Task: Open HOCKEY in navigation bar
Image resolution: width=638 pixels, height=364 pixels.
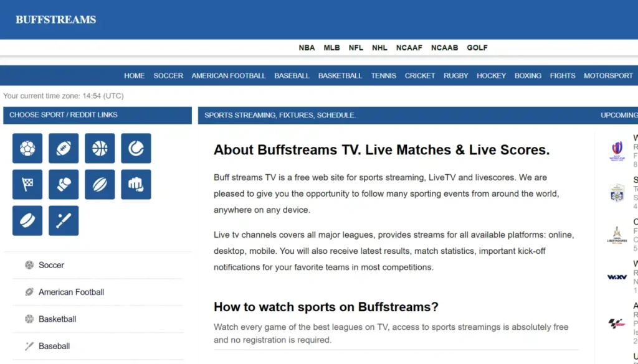Action: 491,75
